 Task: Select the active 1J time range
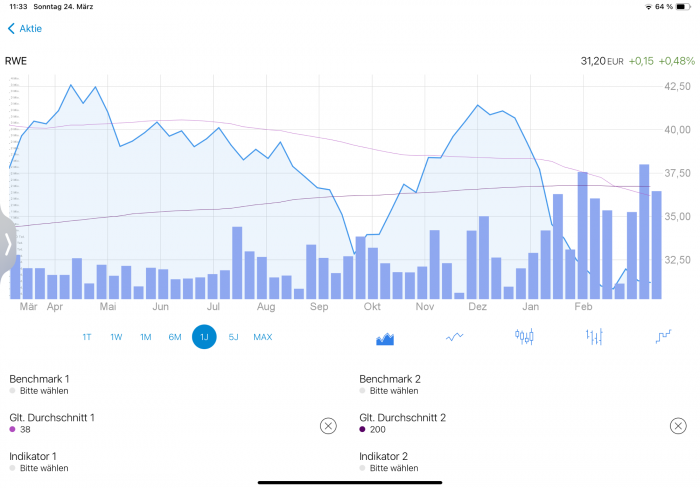[204, 337]
